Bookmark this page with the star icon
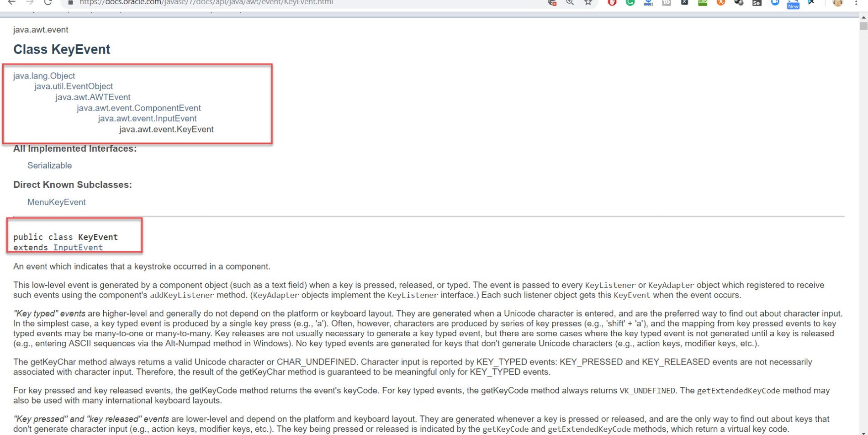 [x=588, y=2]
